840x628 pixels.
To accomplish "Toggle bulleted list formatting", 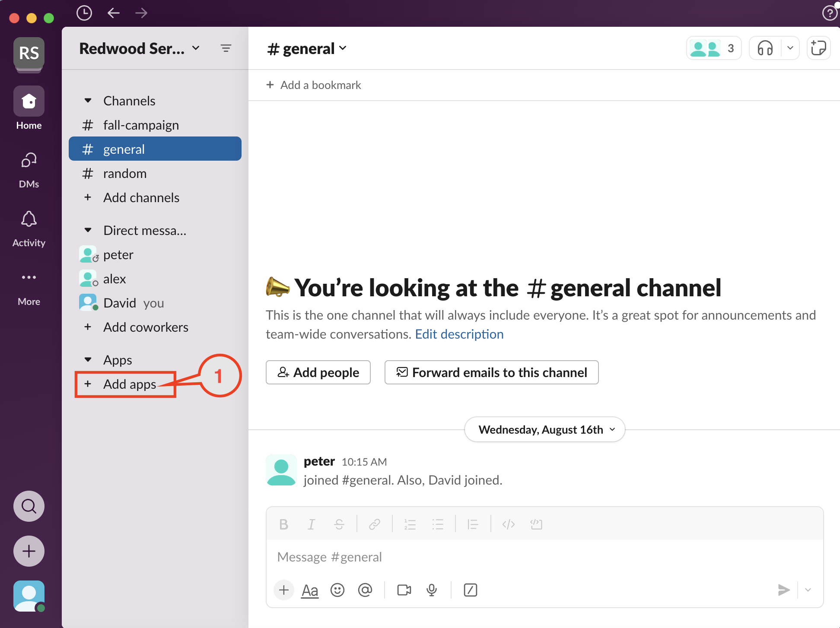I will point(438,524).
